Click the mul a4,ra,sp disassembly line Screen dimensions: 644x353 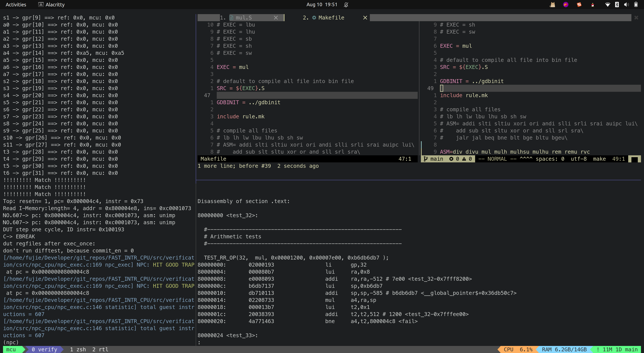point(287,300)
